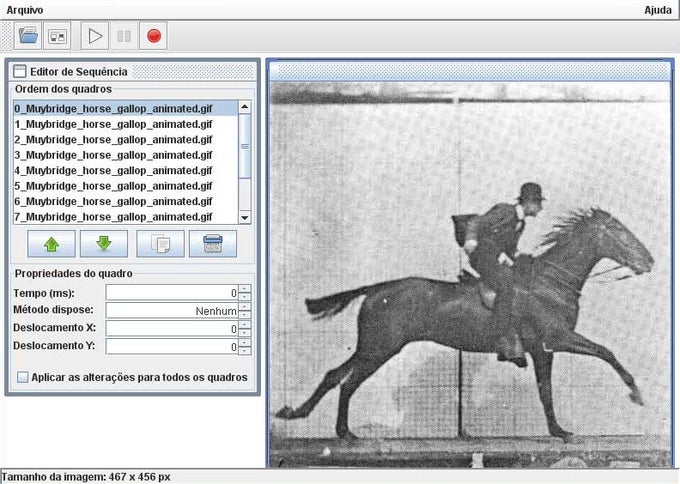Click the Editor de Sequência title bar
This screenshot has height=484, width=680.
(133, 71)
